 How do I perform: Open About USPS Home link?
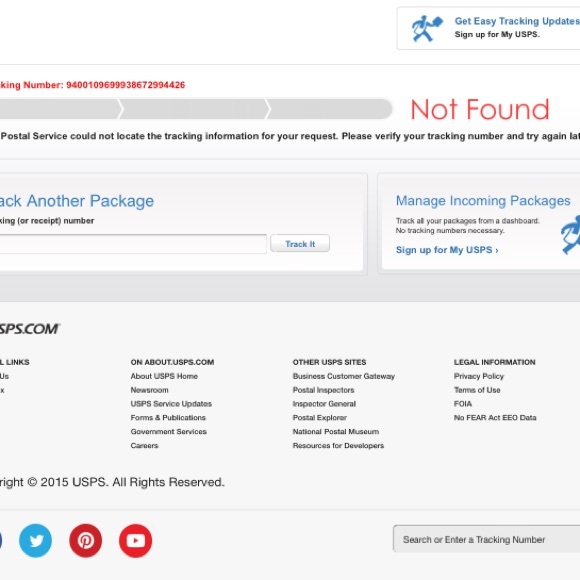[164, 376]
